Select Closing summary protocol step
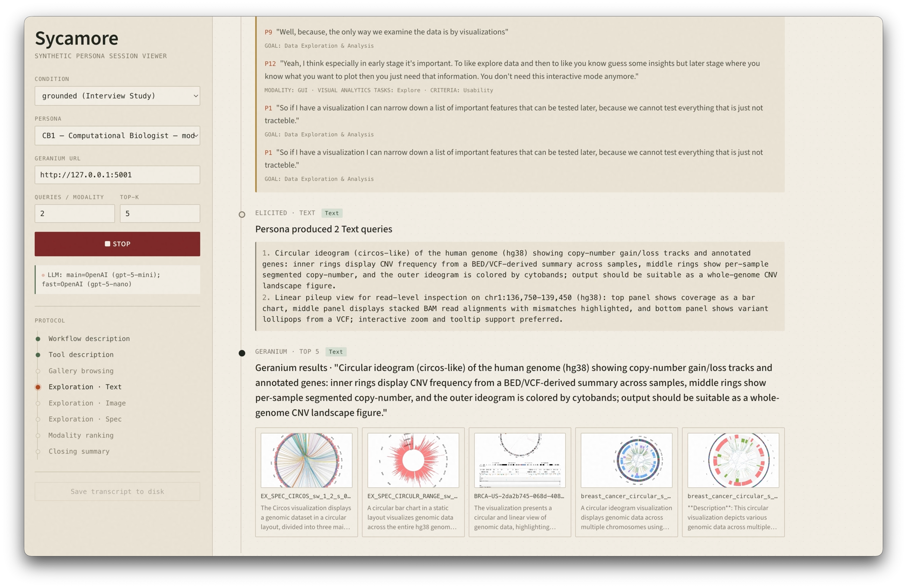 click(x=79, y=451)
